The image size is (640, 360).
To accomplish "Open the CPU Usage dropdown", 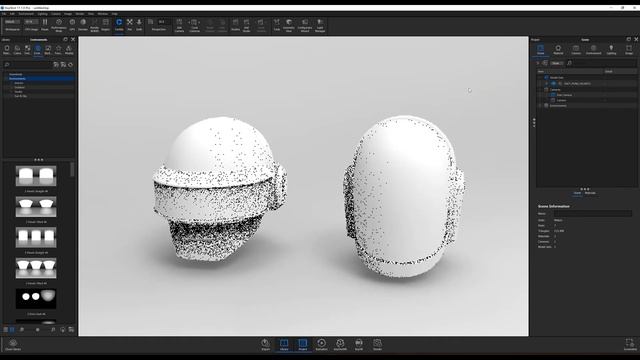I will (31, 22).
